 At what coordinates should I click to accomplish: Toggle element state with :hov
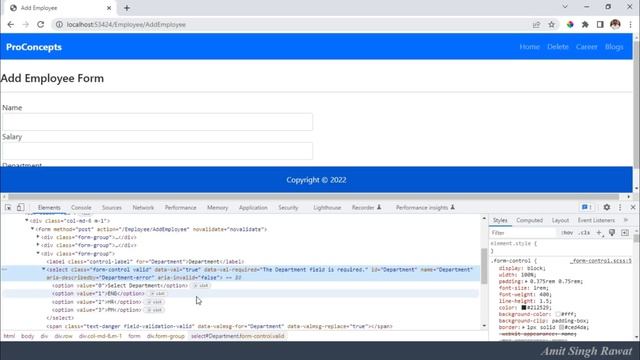coord(567,233)
